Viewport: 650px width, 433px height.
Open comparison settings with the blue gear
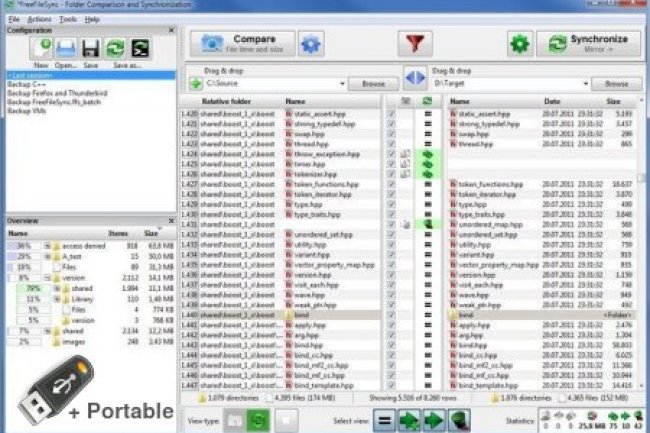pyautogui.click(x=311, y=44)
